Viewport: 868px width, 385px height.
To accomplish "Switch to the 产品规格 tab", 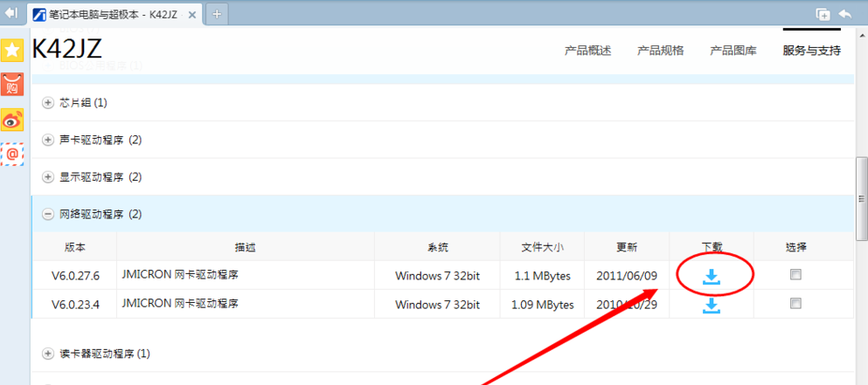I will (660, 51).
